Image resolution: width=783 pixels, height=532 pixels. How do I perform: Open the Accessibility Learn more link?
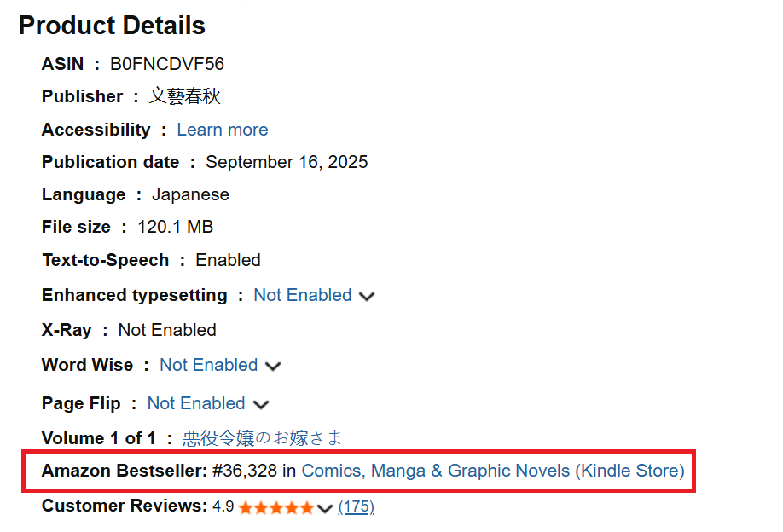click(x=222, y=130)
